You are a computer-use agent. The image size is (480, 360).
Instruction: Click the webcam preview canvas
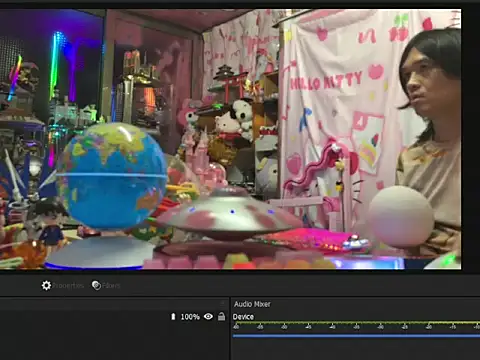click(230, 139)
